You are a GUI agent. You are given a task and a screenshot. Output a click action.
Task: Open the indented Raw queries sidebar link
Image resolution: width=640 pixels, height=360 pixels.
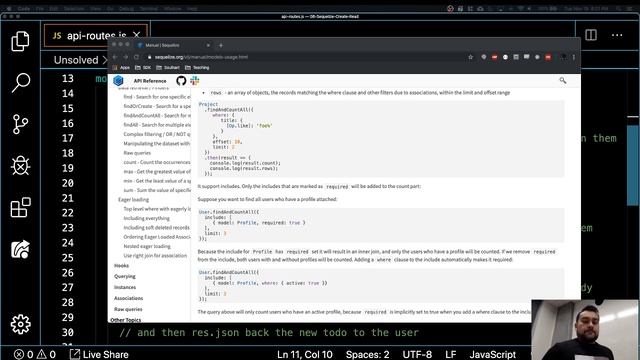(x=137, y=153)
